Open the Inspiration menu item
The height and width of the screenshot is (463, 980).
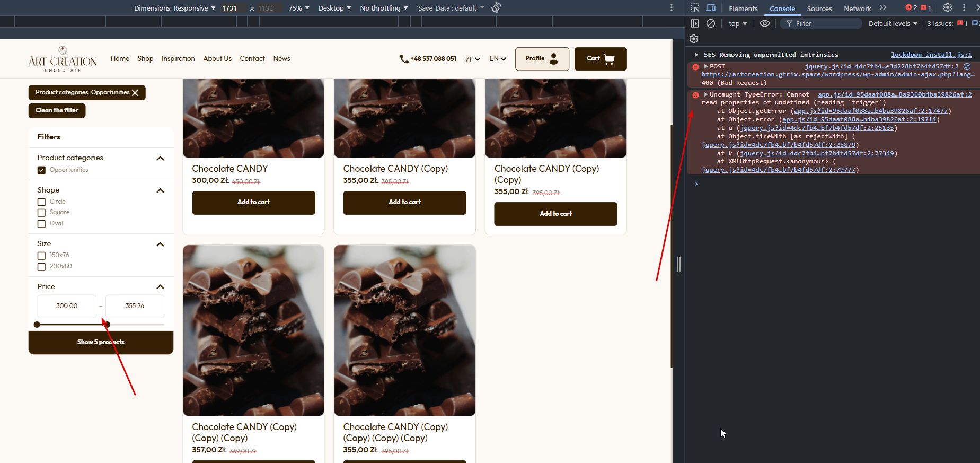tap(178, 58)
